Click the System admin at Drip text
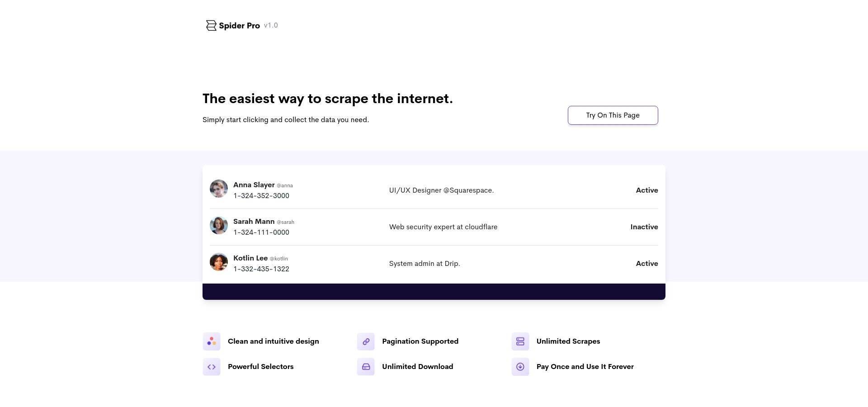The image size is (868, 407). (x=425, y=264)
